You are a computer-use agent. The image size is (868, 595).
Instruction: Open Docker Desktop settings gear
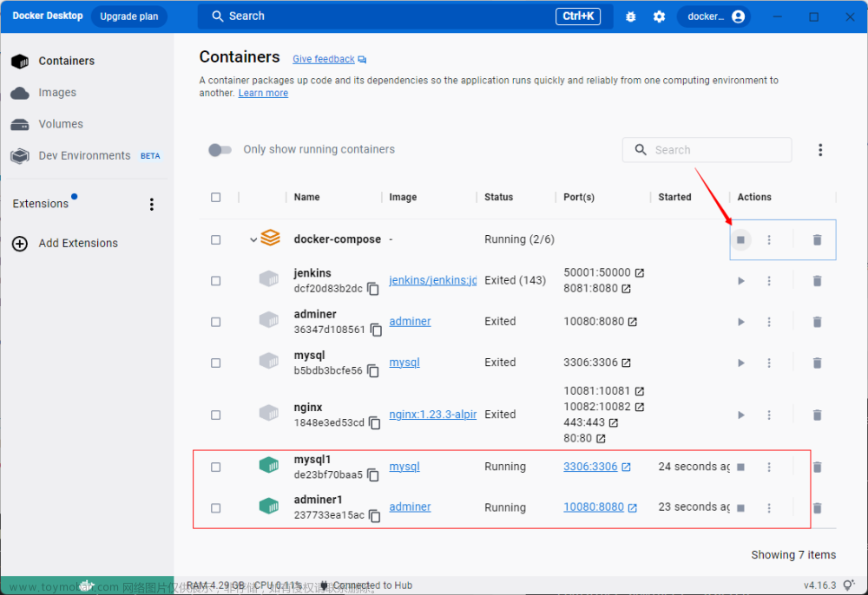pyautogui.click(x=659, y=16)
